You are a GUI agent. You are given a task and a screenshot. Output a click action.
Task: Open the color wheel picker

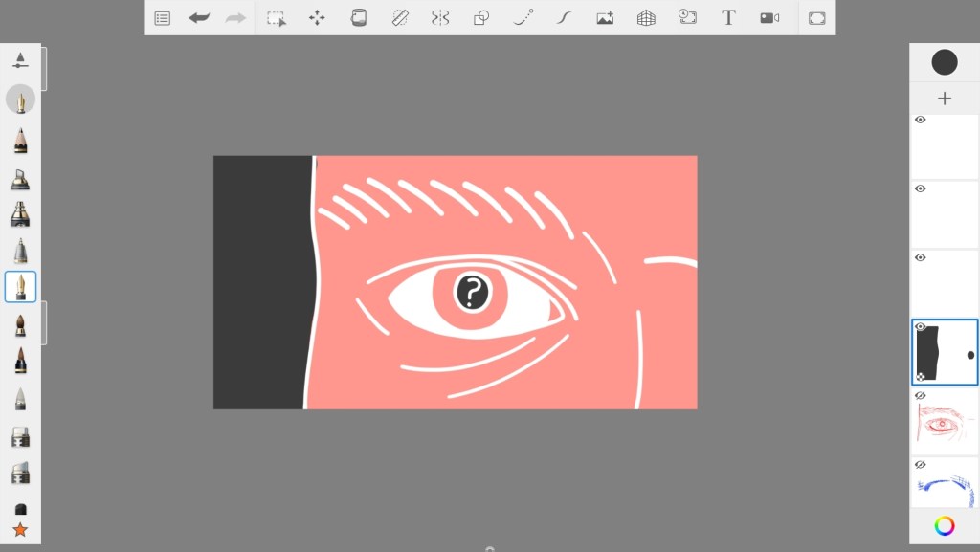point(945,525)
